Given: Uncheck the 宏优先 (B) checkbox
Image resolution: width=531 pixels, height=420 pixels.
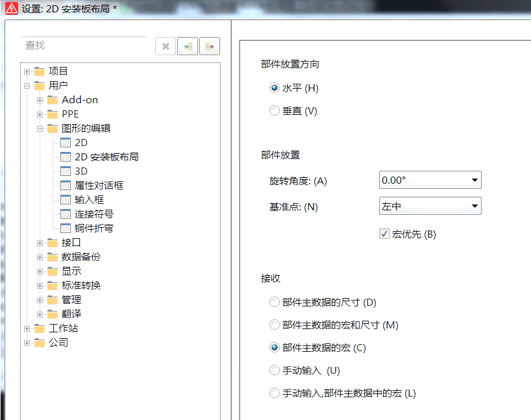Looking at the screenshot, I should coord(385,234).
